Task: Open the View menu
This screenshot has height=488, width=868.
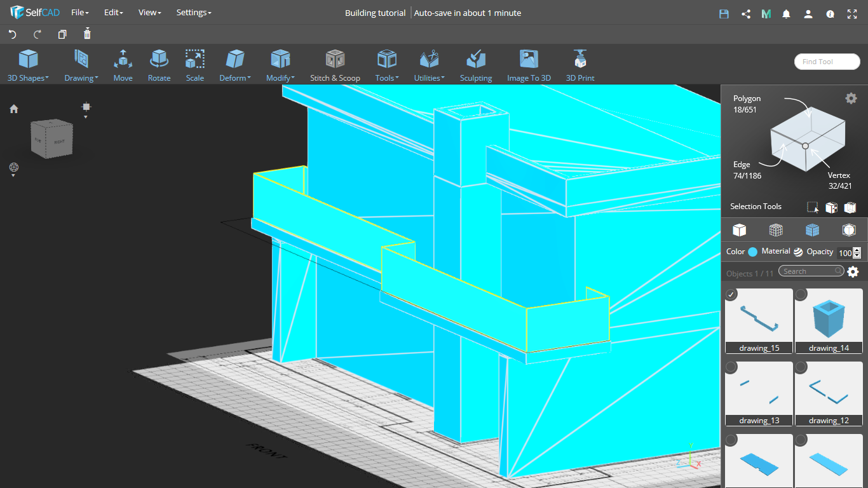Action: [x=150, y=13]
